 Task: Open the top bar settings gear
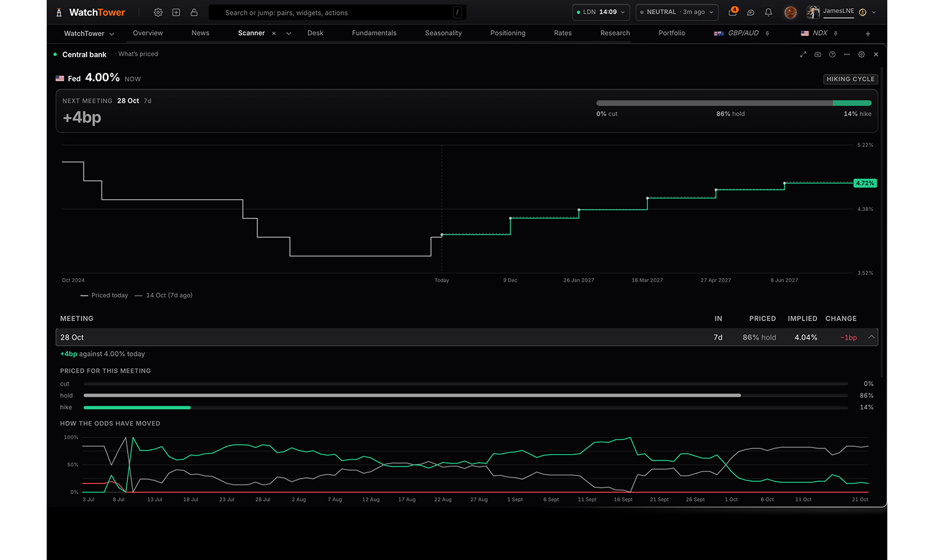pos(158,12)
